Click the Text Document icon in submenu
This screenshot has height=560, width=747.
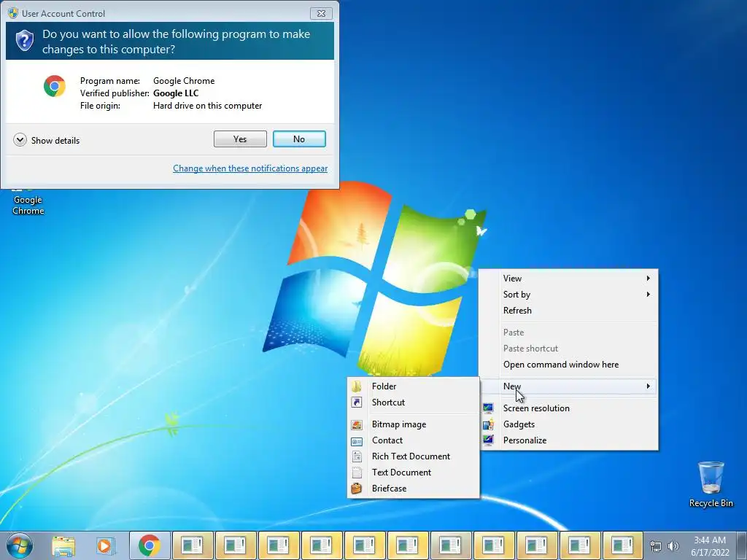357,472
